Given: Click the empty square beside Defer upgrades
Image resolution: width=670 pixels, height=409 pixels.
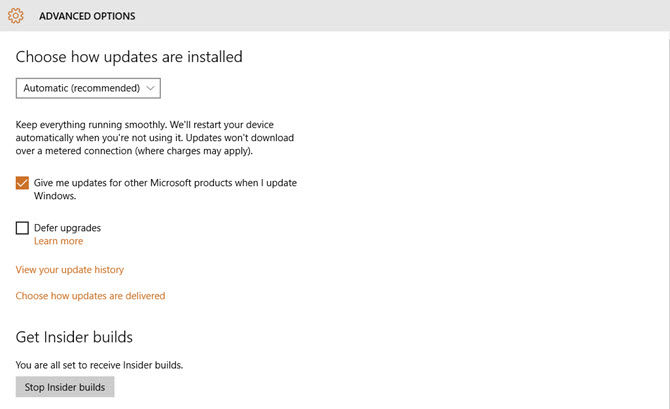Looking at the screenshot, I should click(x=23, y=228).
